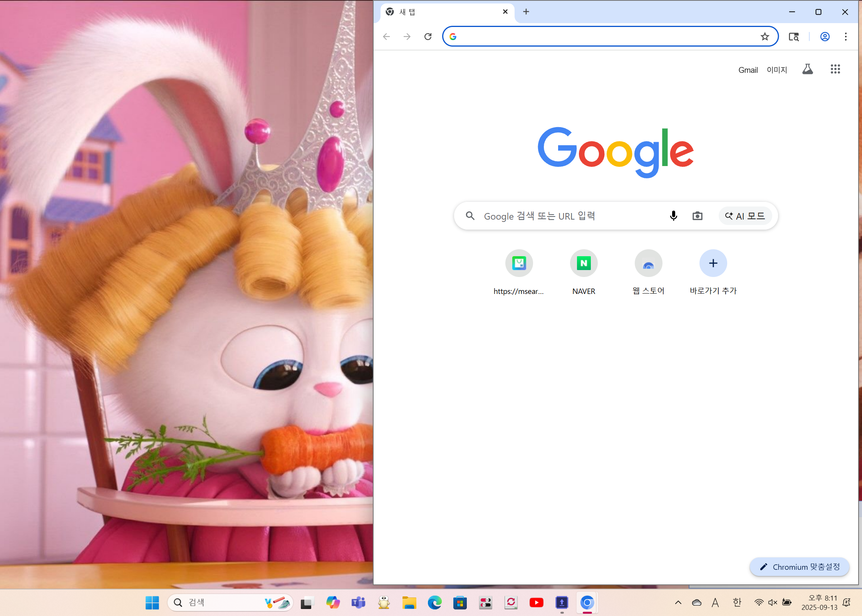Open a new tab with the plus button
Image resolution: width=862 pixels, height=616 pixels.
pyautogui.click(x=526, y=12)
